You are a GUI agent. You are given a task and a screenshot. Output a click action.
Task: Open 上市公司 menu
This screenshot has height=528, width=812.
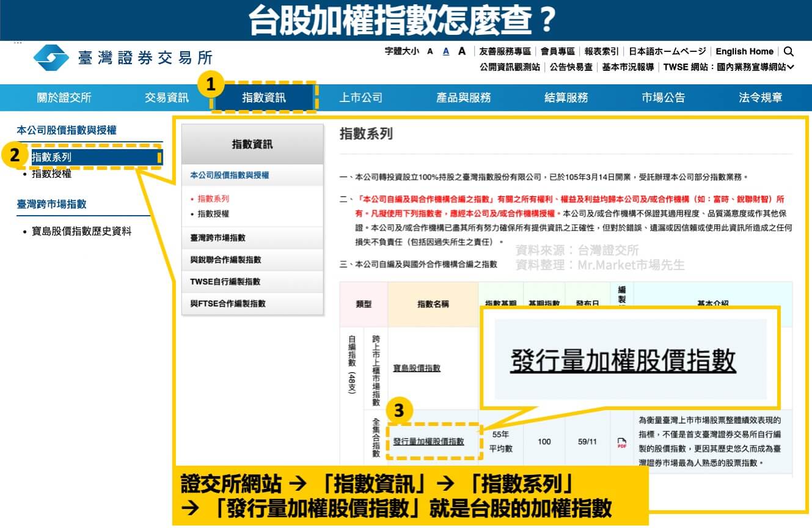[360, 98]
